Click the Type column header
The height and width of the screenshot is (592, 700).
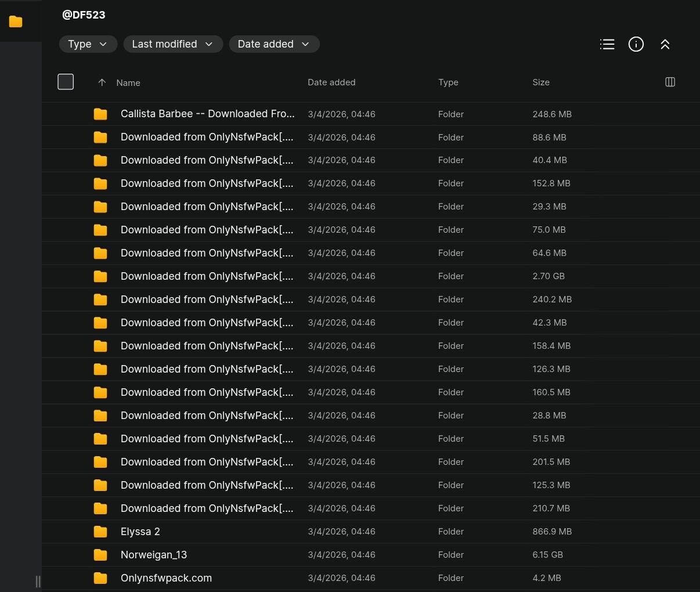click(x=448, y=82)
